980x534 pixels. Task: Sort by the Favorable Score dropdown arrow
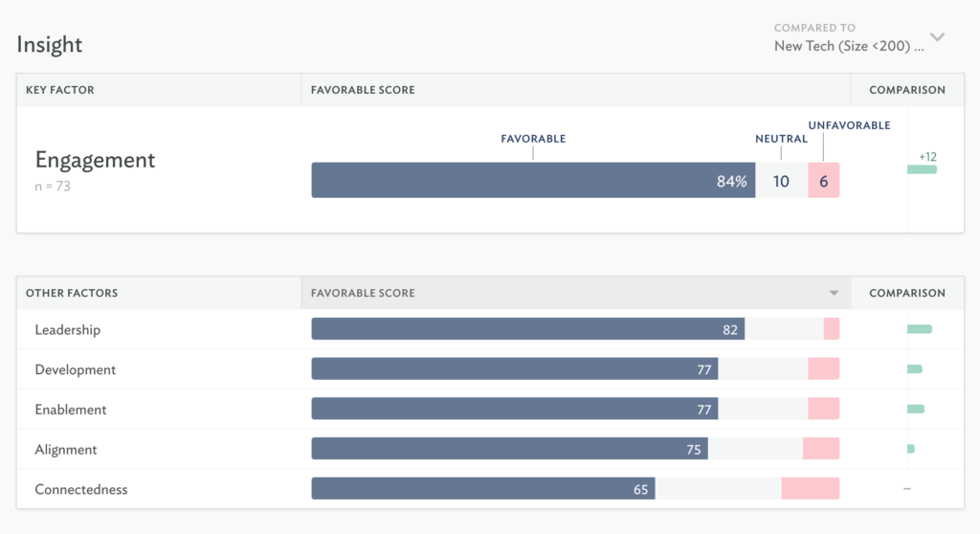(x=834, y=293)
